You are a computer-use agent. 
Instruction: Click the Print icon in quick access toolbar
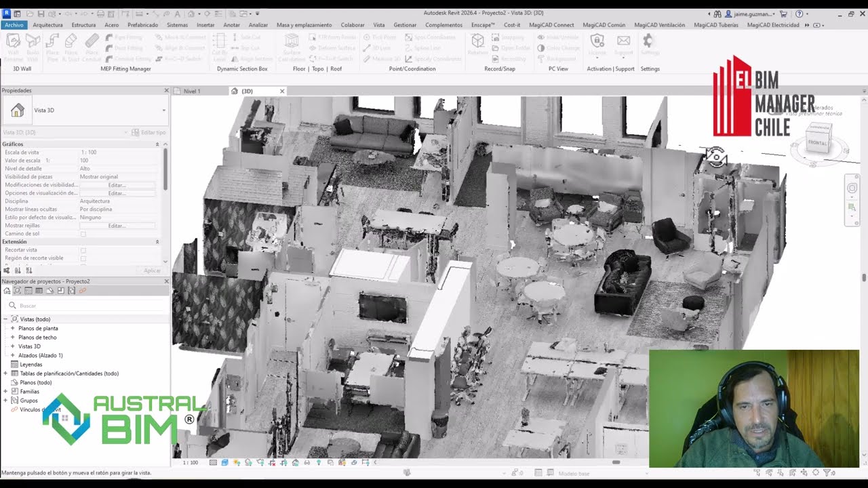pos(100,14)
